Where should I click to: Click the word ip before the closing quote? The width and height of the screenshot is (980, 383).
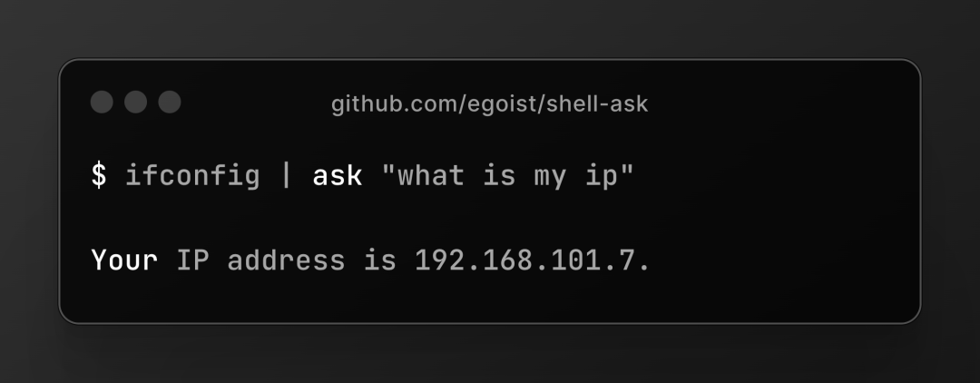601,177
